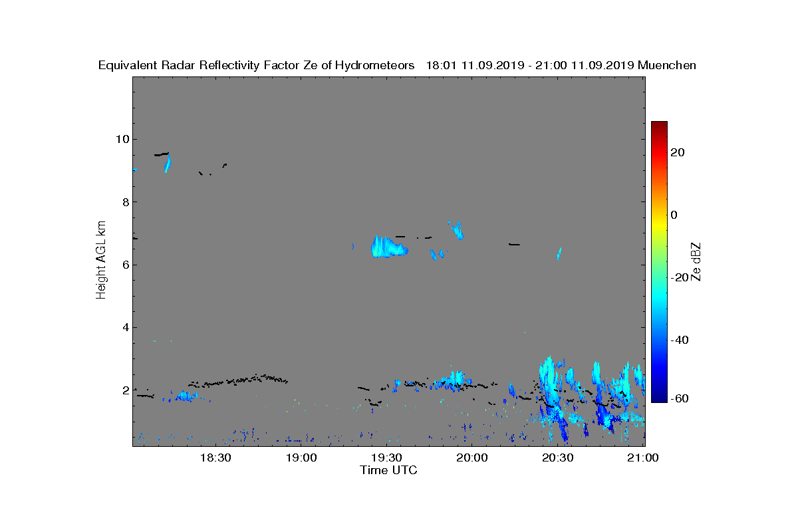Click the large cyan cloud near 6.5 km
Viewport: 798px width, 532px height.
(389, 247)
